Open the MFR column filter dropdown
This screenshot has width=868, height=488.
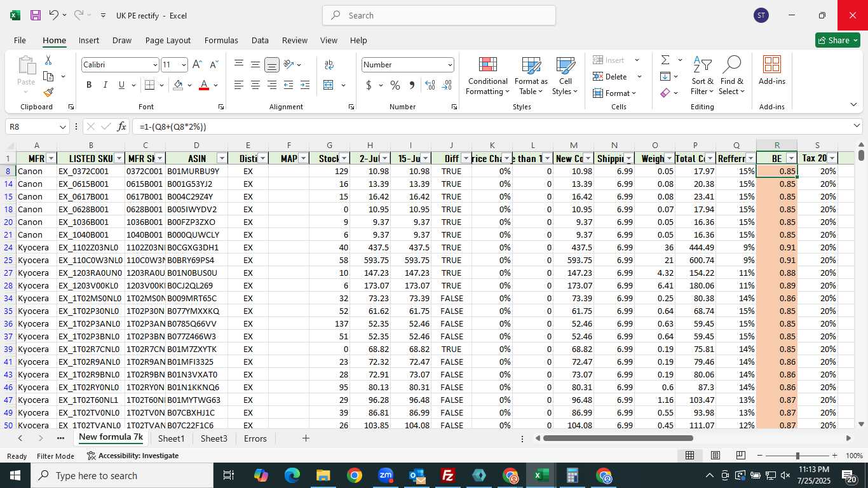(x=51, y=158)
